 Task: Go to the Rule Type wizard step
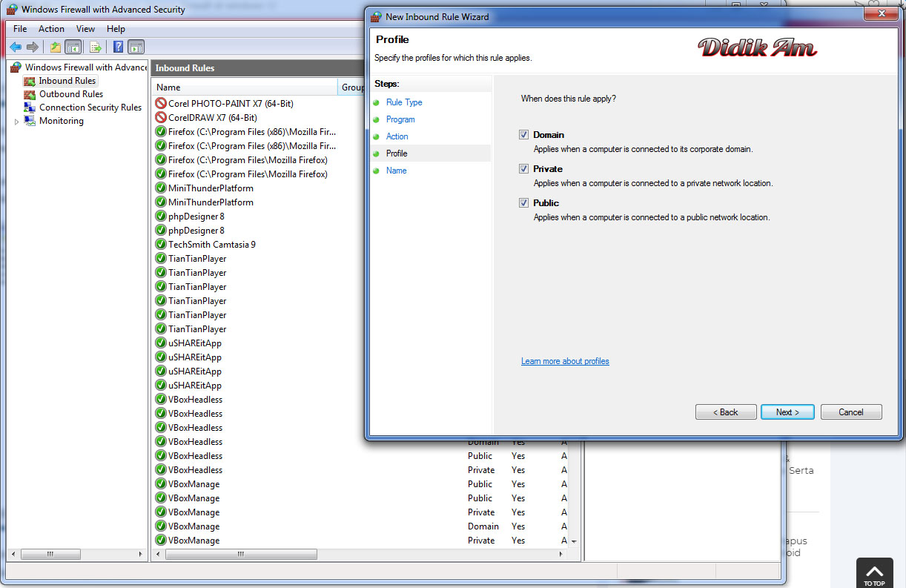click(404, 102)
